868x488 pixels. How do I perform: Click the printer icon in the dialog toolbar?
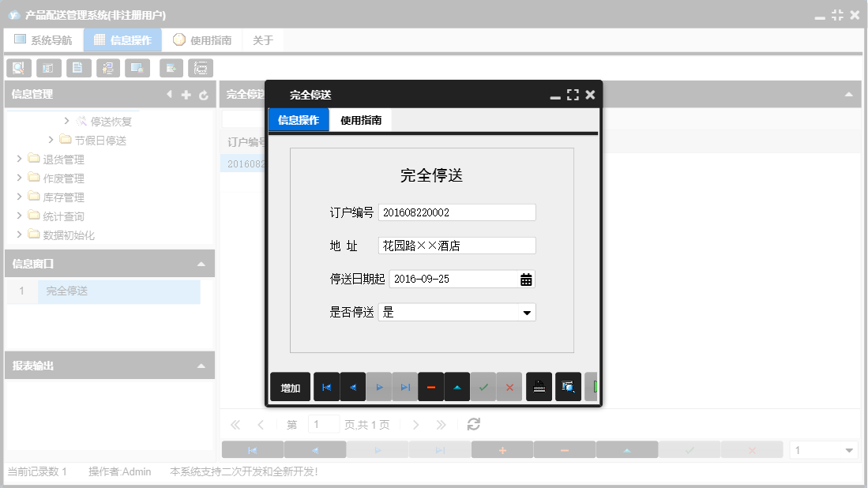539,387
